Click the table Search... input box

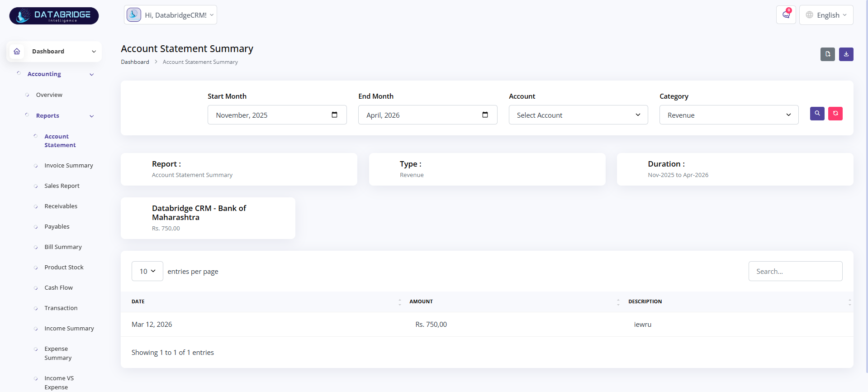[796, 271]
